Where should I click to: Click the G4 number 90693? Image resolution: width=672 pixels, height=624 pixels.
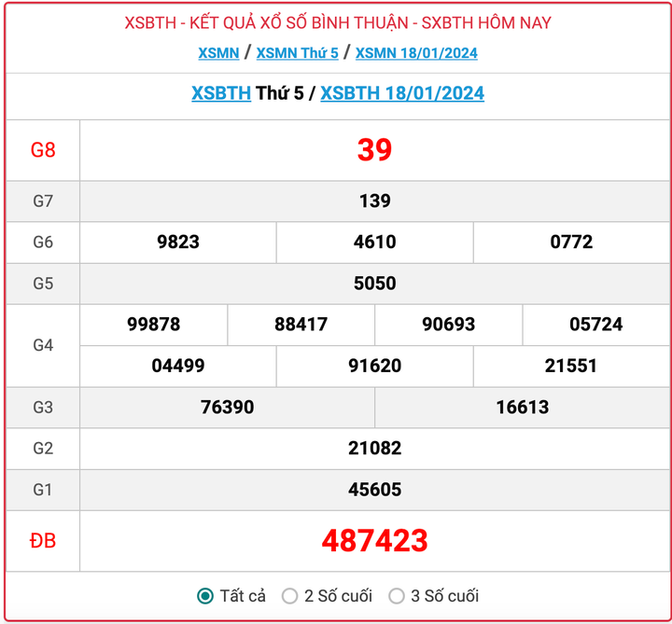448,325
